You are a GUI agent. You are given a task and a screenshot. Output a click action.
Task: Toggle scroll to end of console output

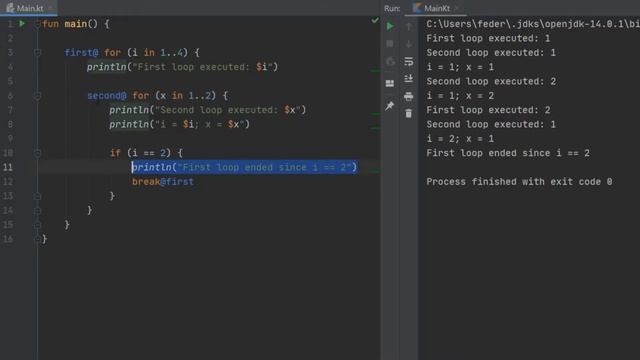tap(409, 79)
